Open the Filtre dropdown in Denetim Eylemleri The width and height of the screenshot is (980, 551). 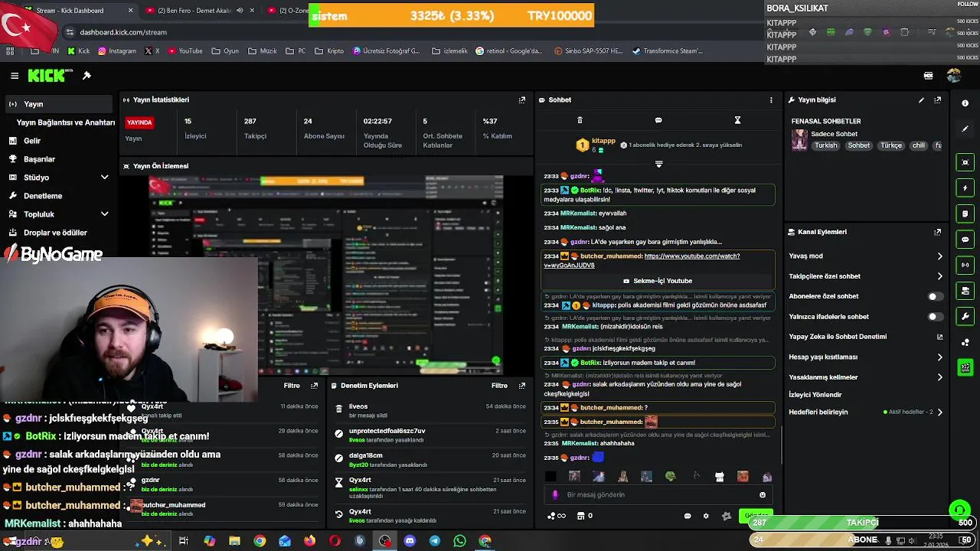tap(499, 386)
